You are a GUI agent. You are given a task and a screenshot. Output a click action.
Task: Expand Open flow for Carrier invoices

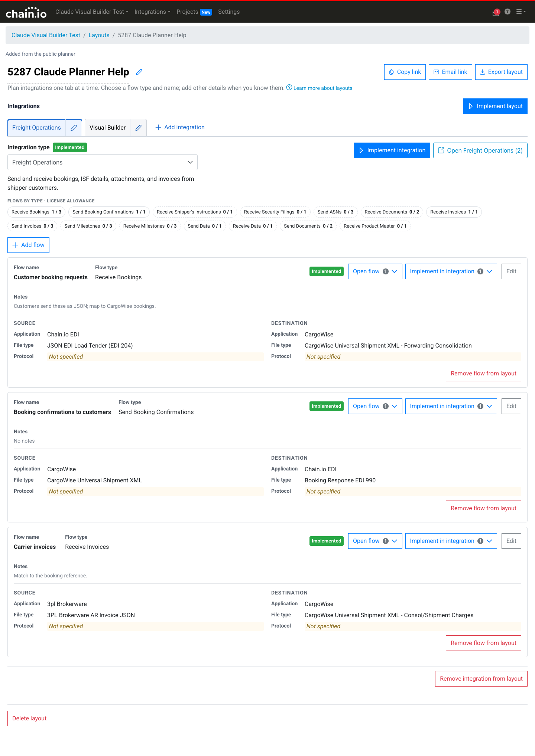375,541
